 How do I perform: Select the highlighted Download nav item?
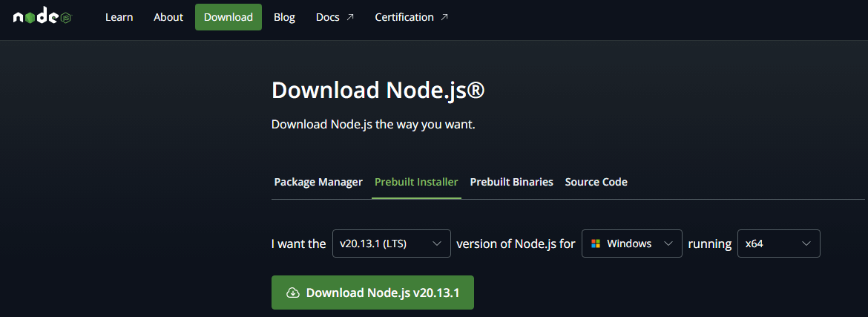click(x=228, y=17)
